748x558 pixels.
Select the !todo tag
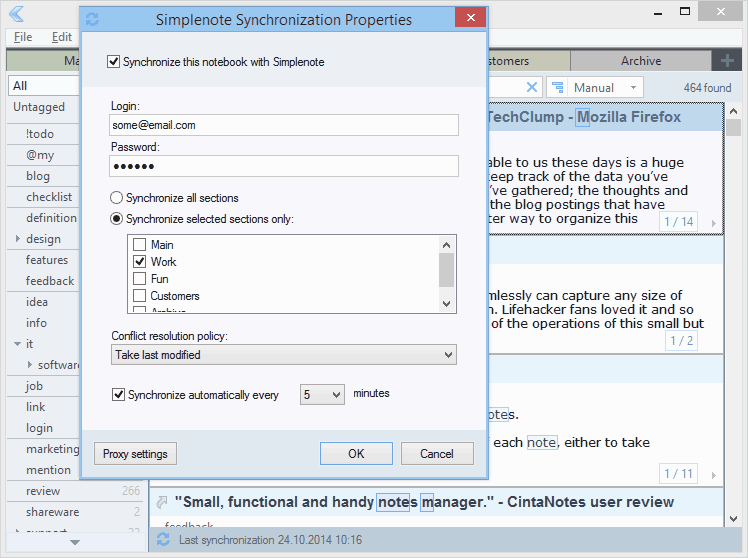(x=40, y=134)
